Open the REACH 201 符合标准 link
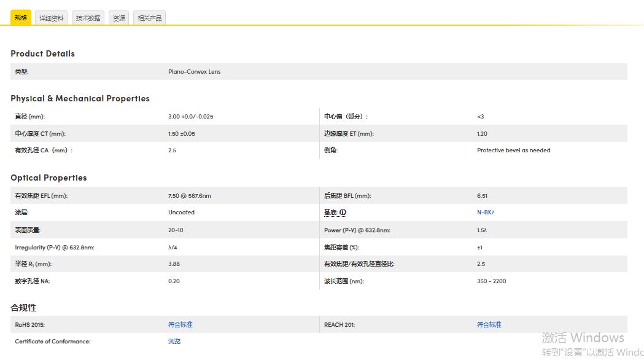 [x=489, y=325]
